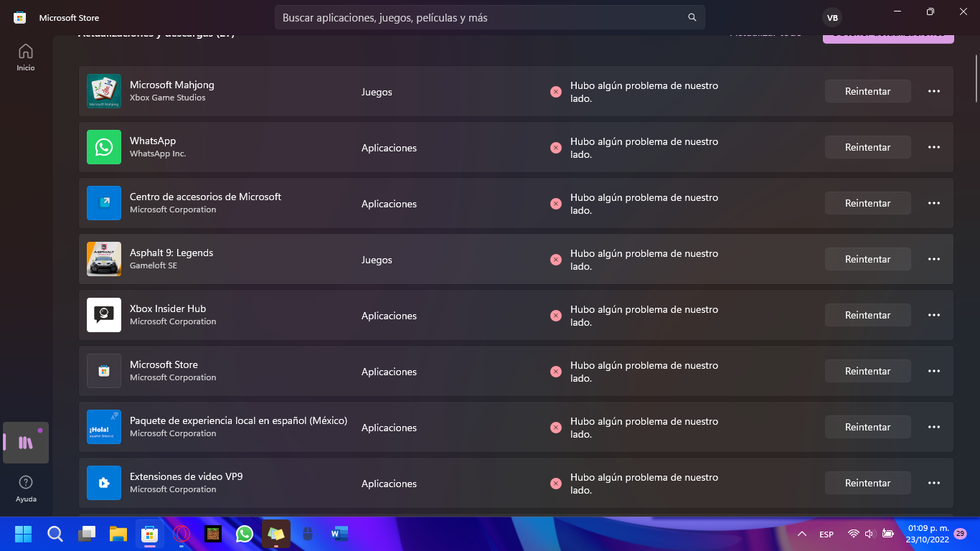Image resolution: width=980 pixels, height=551 pixels.
Task: Click the error message in the Microsoft Store row
Action: point(644,372)
